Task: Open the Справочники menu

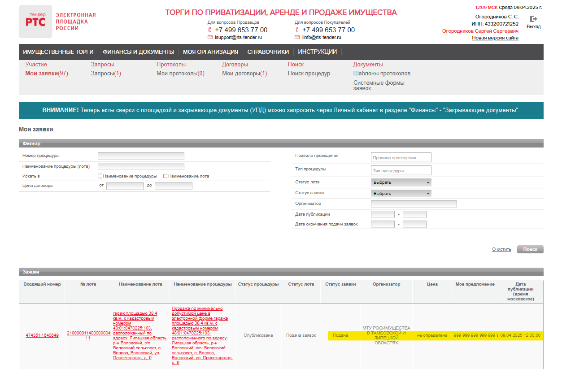Action: point(268,52)
